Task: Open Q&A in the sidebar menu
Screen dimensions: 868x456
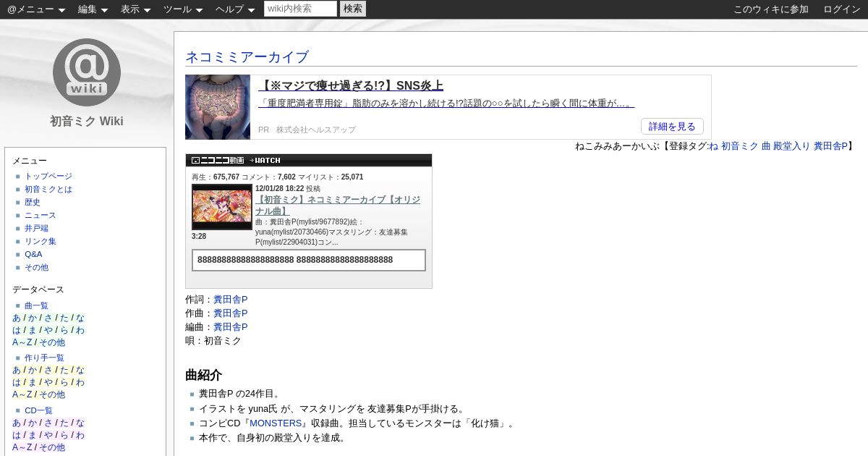Action: [33, 255]
